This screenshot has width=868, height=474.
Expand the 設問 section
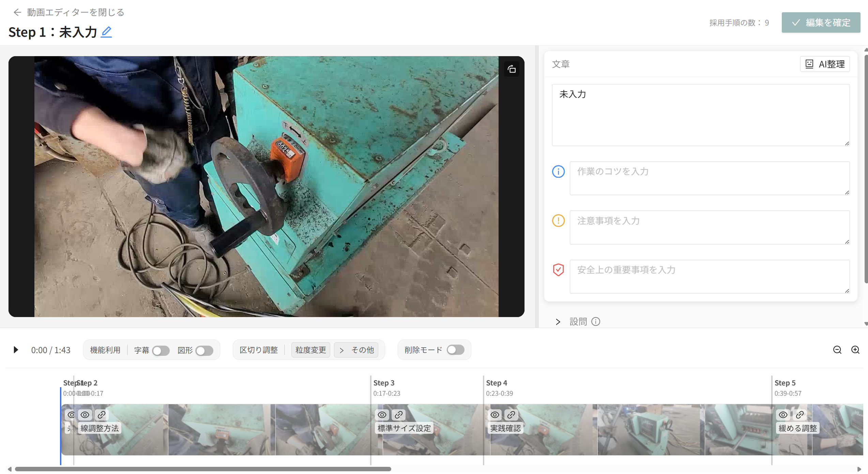(x=558, y=321)
